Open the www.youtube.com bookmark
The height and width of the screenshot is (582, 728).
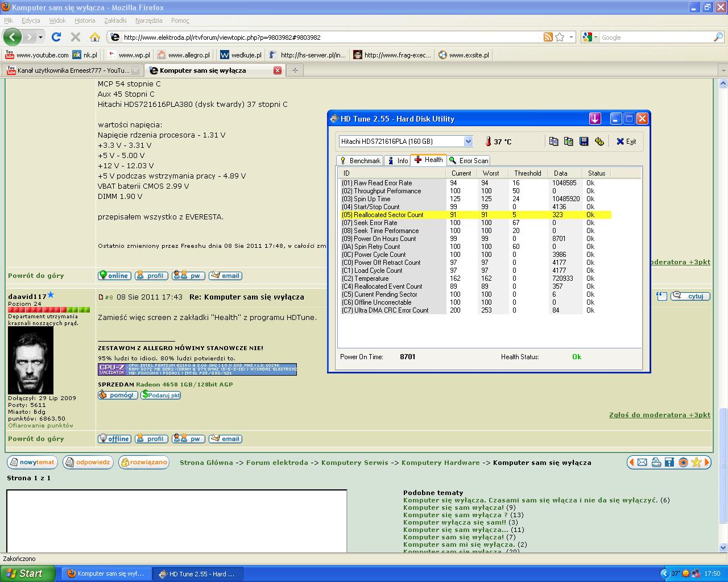[x=37, y=55]
